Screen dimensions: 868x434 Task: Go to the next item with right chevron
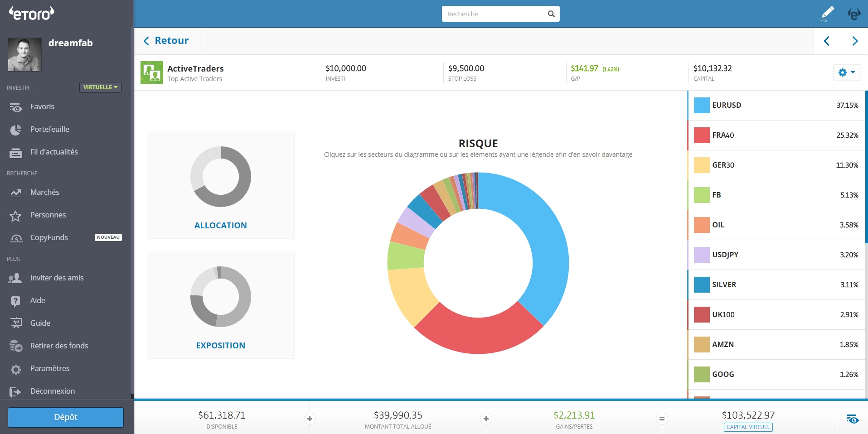tap(854, 41)
